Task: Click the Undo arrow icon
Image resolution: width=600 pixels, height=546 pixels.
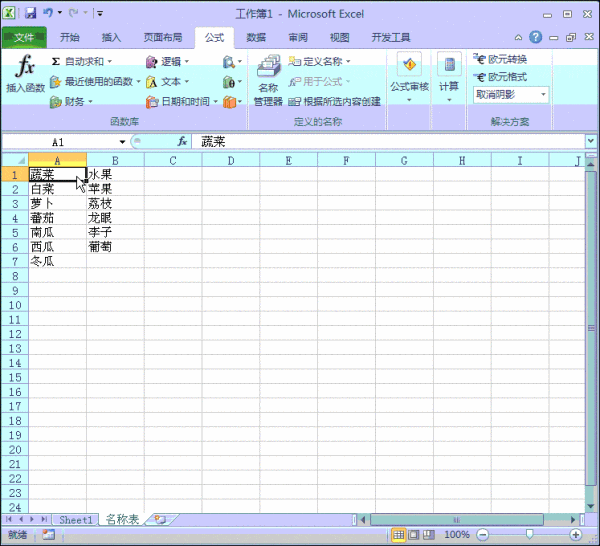Action: (x=47, y=13)
